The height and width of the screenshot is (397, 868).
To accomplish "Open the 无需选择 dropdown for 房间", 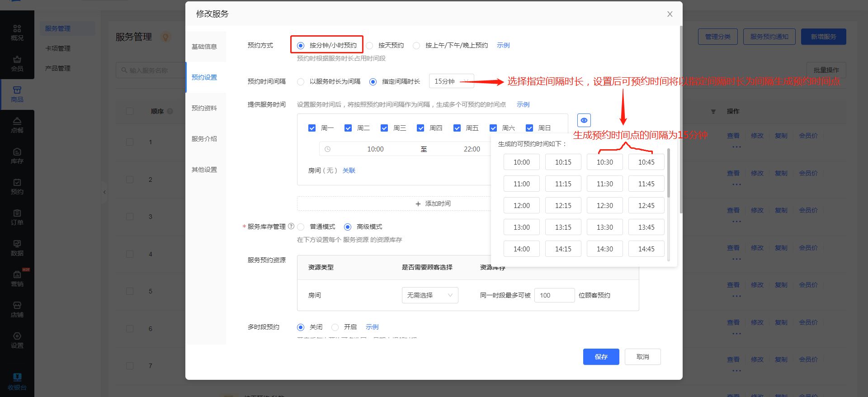I will (x=430, y=295).
